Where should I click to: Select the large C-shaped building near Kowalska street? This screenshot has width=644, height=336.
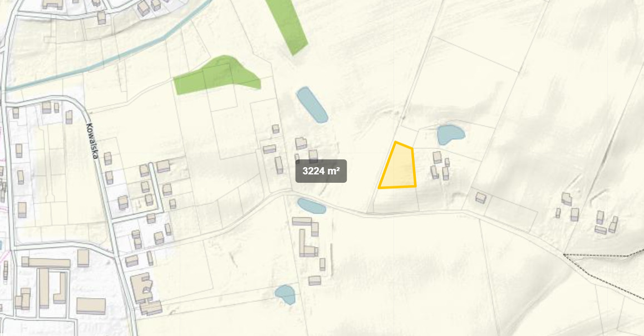coord(141,287)
